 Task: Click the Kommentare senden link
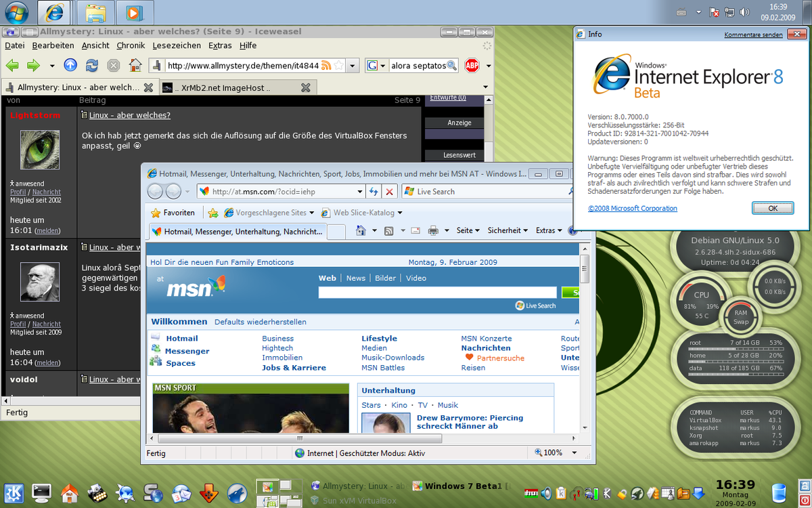point(753,35)
